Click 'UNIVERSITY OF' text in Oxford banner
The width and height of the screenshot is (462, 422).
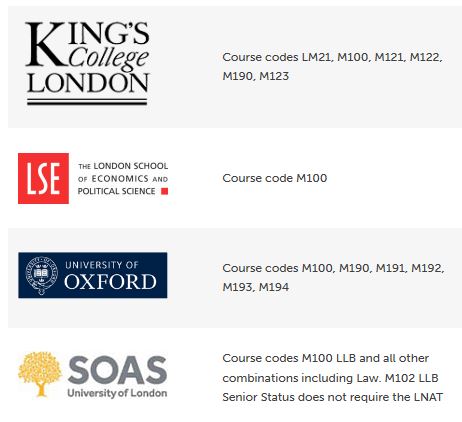pos(102,265)
